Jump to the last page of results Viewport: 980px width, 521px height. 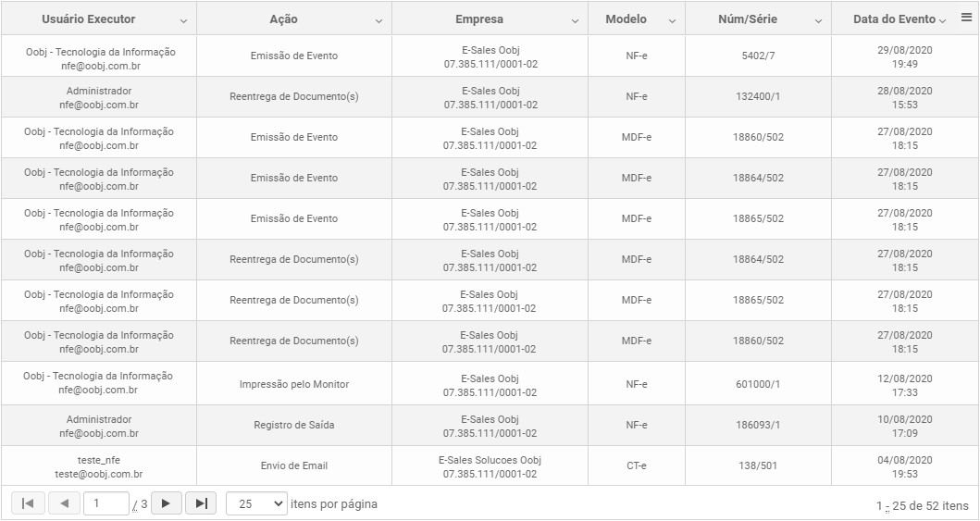click(201, 503)
